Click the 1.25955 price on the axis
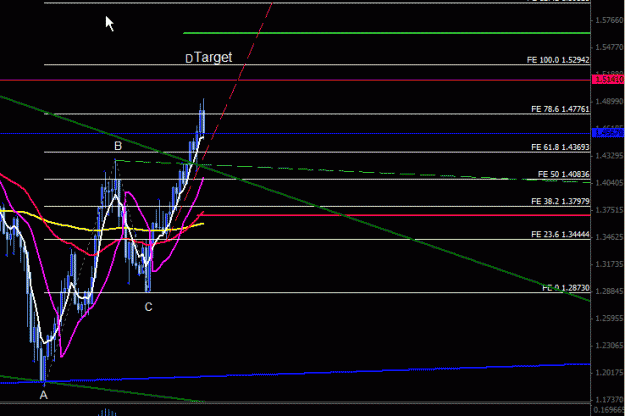This screenshot has width=625, height=416. (609, 318)
